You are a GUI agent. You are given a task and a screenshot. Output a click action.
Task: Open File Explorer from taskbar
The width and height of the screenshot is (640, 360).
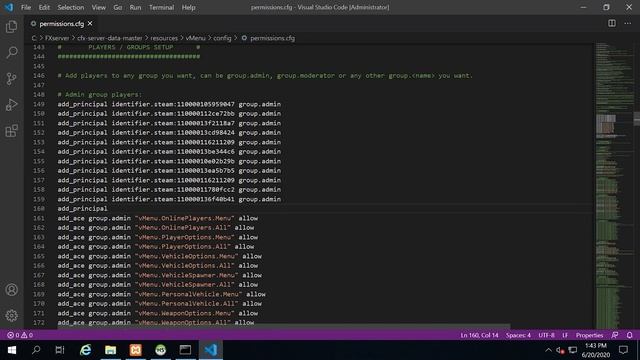[111, 350]
